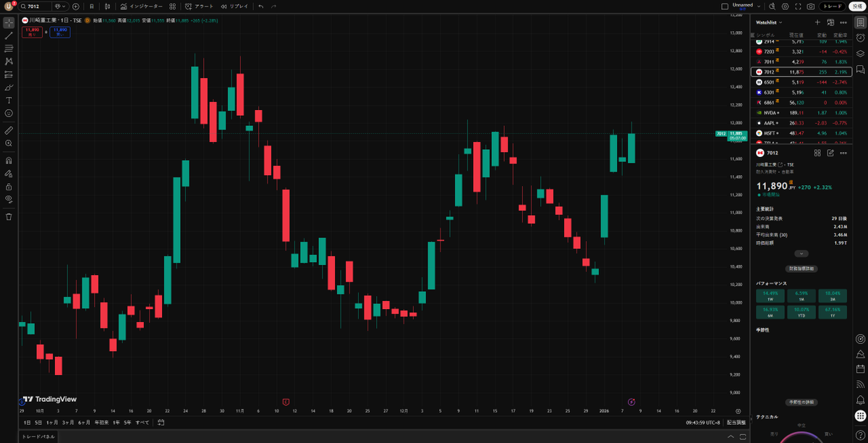Click the 財務指標詳細 button
This screenshot has height=443, width=868.
click(x=801, y=269)
